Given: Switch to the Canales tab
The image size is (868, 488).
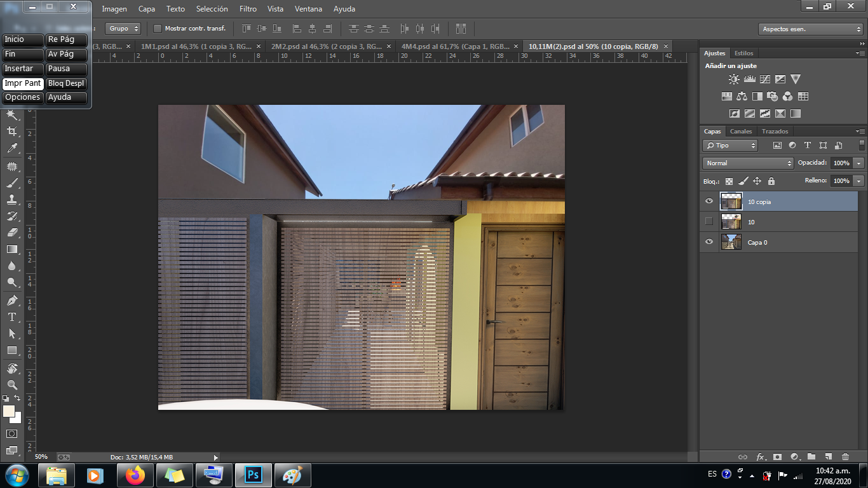Looking at the screenshot, I should click(x=741, y=132).
